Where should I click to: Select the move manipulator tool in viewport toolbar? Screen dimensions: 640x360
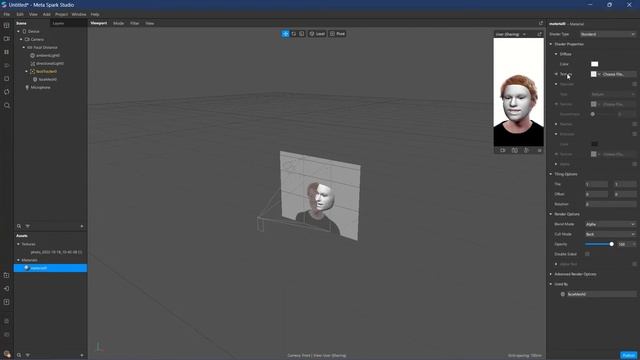click(x=285, y=34)
